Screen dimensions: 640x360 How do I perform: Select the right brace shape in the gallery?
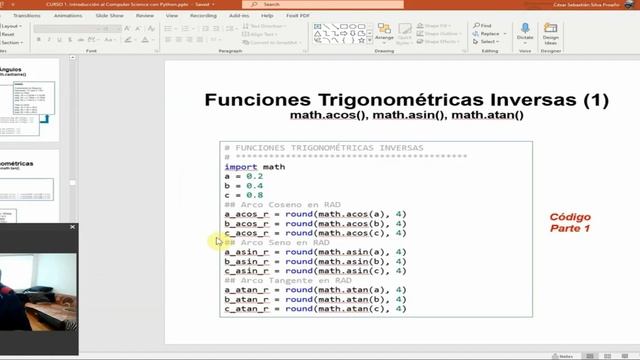pos(353,40)
